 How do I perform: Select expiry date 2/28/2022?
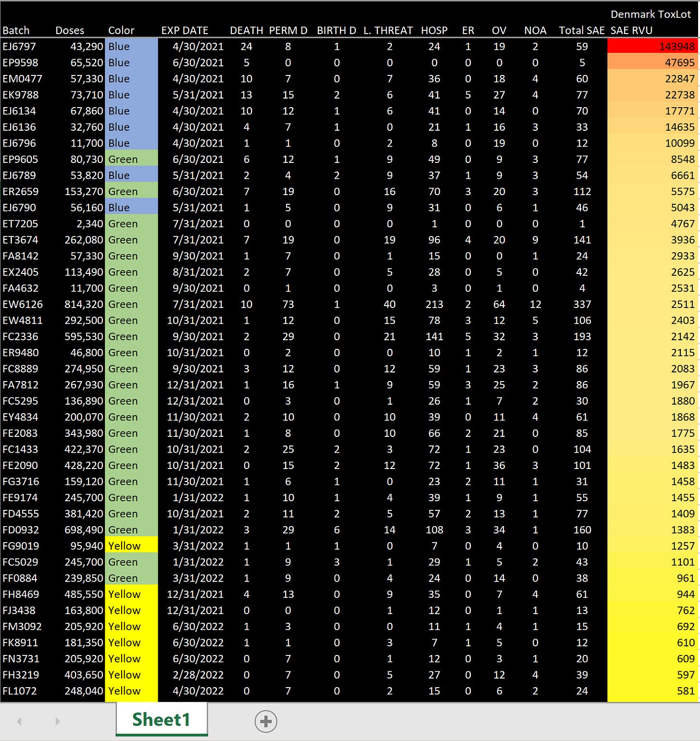198,675
